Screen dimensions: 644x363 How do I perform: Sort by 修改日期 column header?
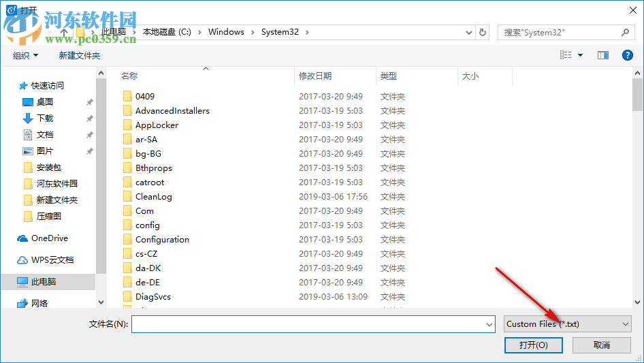click(315, 76)
